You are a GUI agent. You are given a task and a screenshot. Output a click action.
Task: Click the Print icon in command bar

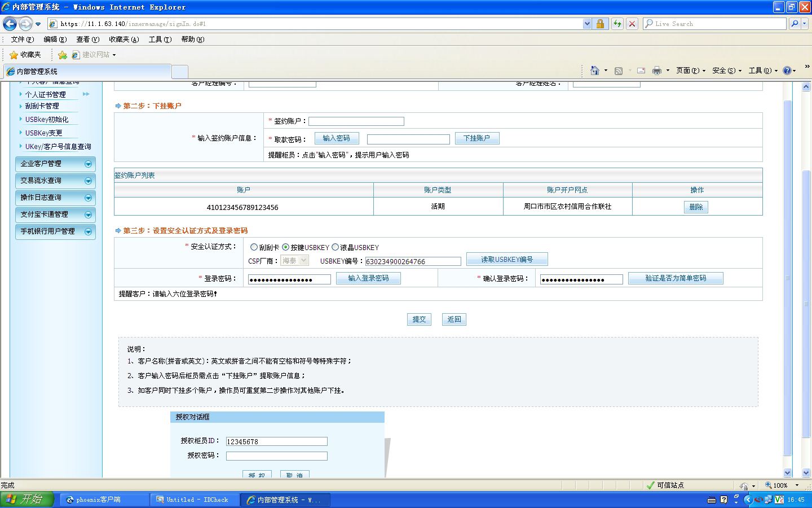click(656, 71)
